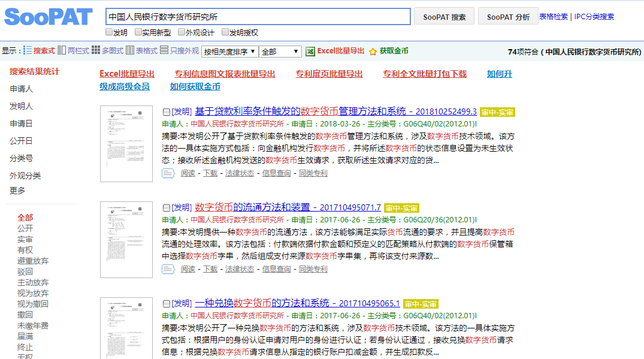Select 未缴年费 legal status filter
Screen dimensions: 644x359
[x=33, y=325]
